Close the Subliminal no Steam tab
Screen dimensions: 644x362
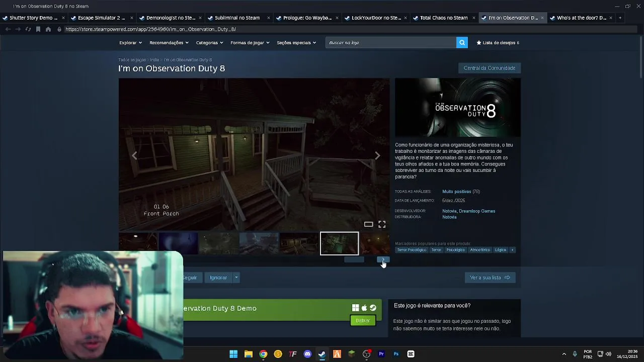coord(268,18)
